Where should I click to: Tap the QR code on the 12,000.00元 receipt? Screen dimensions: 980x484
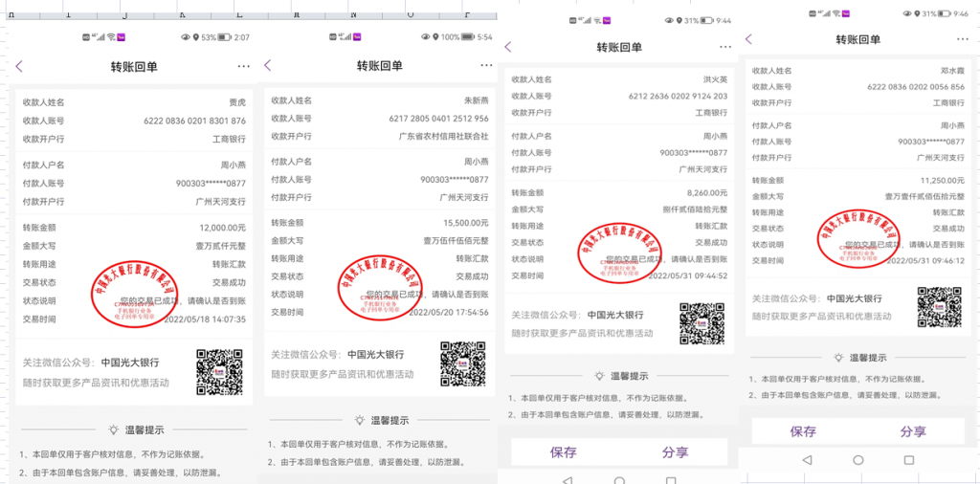coord(220,373)
